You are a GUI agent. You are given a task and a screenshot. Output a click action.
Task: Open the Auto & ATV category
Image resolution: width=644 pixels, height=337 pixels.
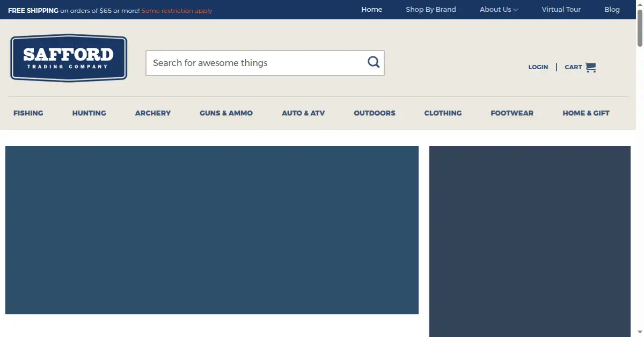coord(303,113)
